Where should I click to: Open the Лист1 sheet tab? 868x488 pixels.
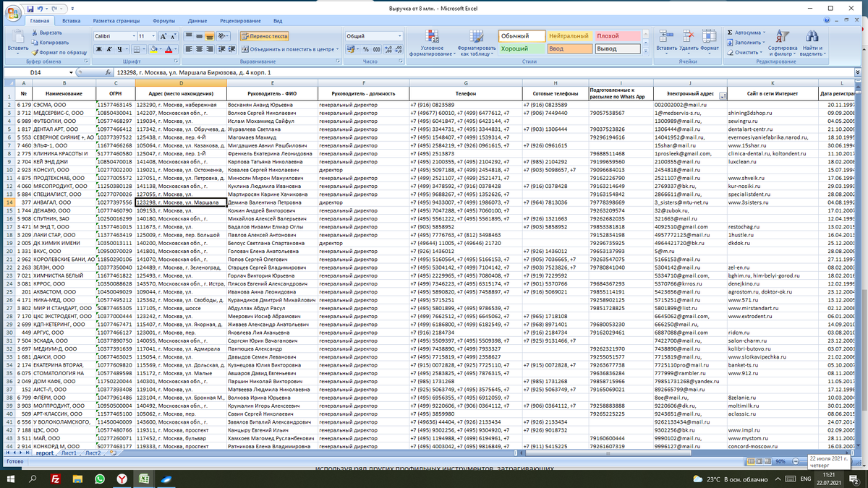tap(69, 453)
